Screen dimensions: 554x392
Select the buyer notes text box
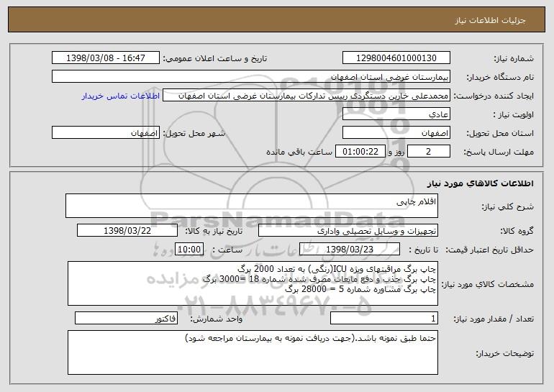pyautogui.click(x=253, y=352)
